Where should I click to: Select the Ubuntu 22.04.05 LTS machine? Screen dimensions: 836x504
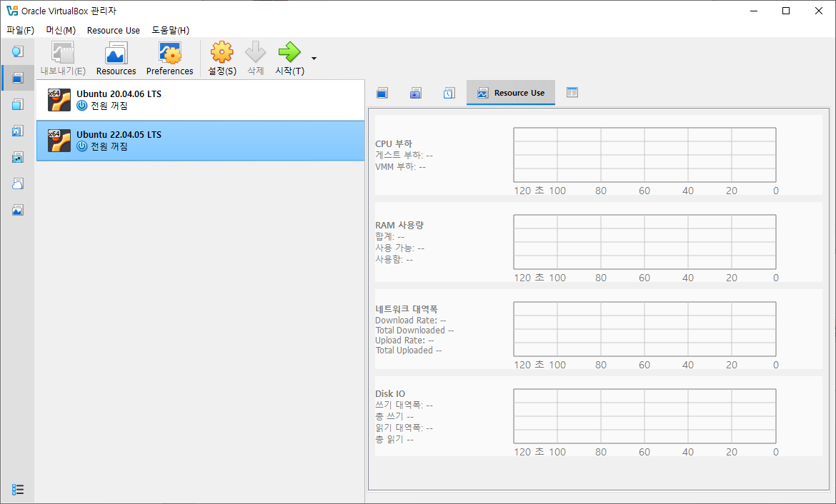point(201,141)
